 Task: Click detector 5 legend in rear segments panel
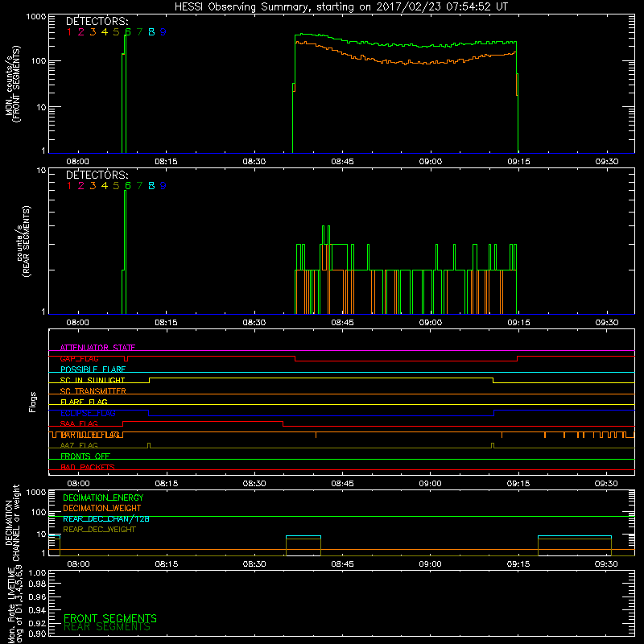116,186
